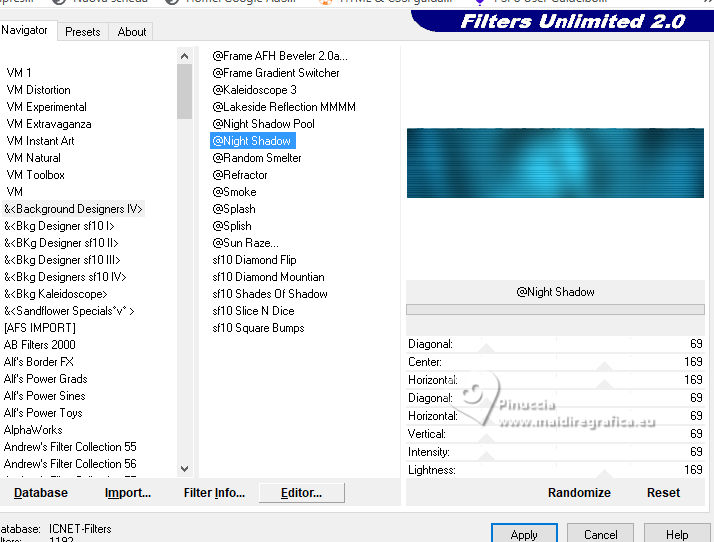Viewport: 714px width, 542px height.
Task: Select &<Bkg Designer sf10 III> category
Action: pyautogui.click(x=62, y=260)
